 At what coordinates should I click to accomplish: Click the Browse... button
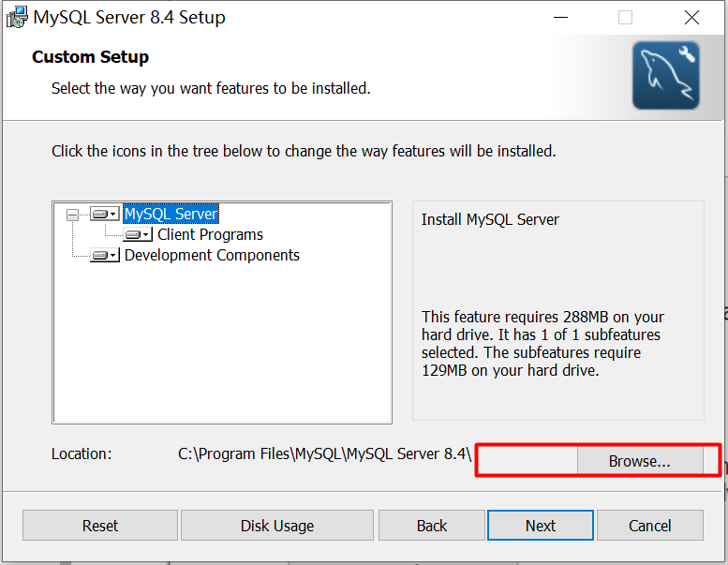(x=640, y=461)
